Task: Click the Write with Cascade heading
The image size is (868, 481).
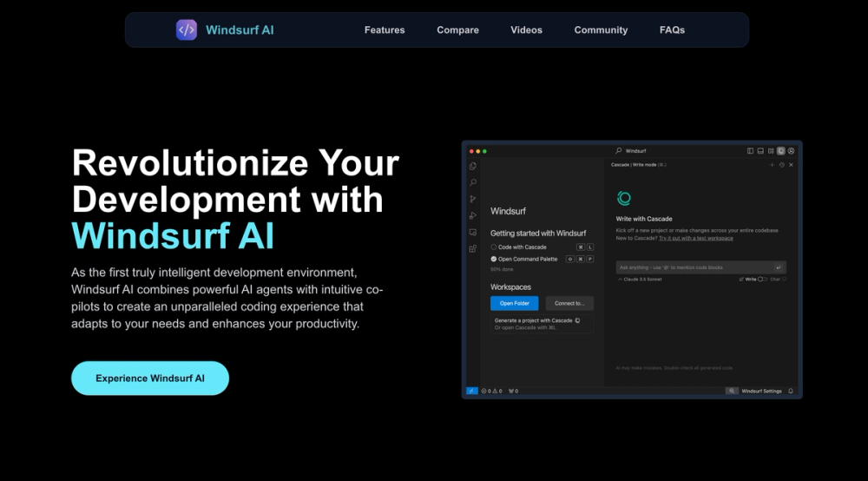Action: click(644, 219)
